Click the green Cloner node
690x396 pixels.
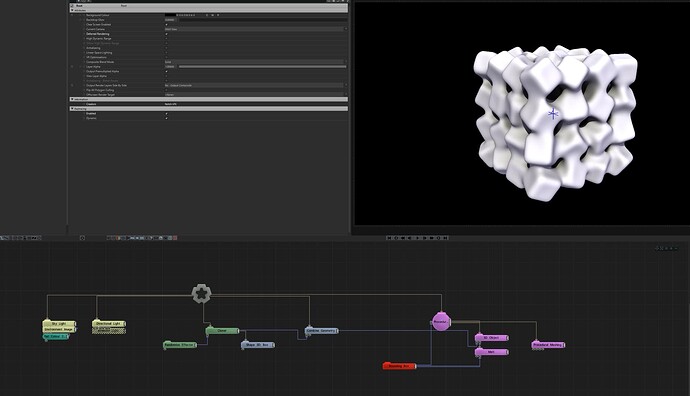pos(222,330)
